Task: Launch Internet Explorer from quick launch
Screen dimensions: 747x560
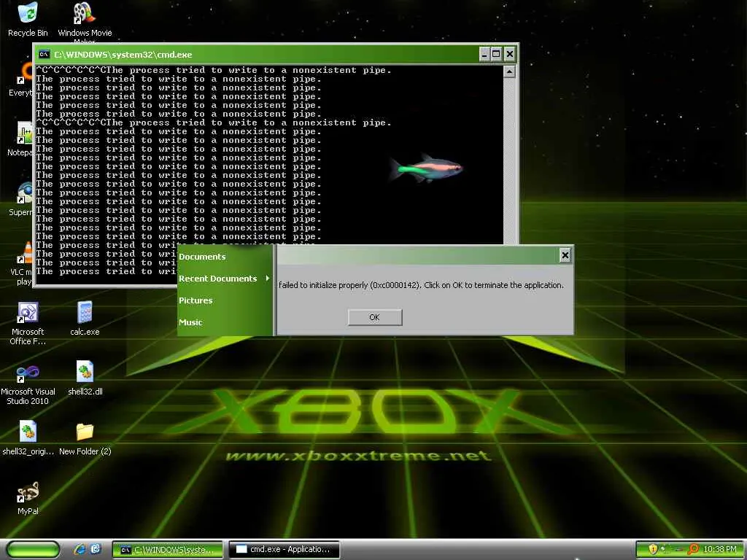Action: 80,549
